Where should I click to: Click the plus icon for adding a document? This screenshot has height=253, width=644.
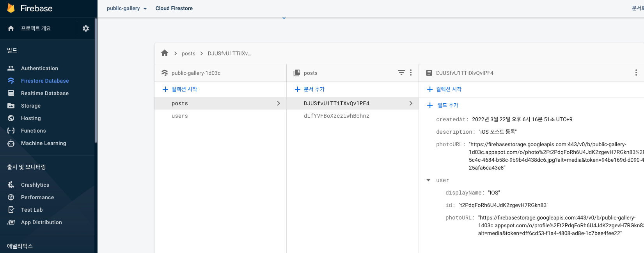297,89
